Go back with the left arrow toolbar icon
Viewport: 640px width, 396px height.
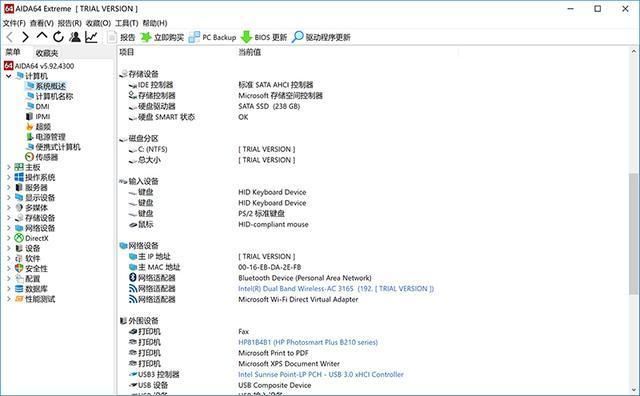pyautogui.click(x=10, y=37)
